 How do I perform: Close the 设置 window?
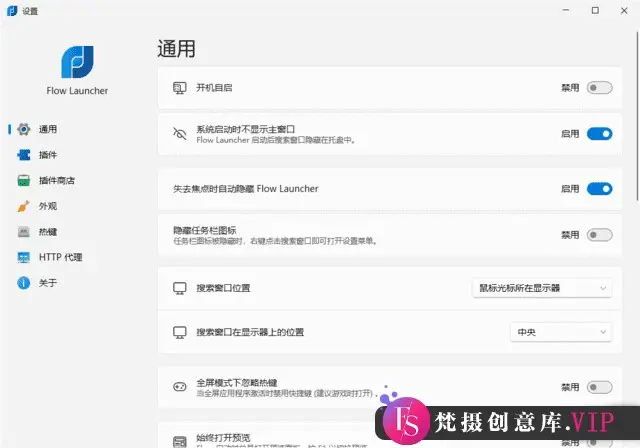(624, 11)
